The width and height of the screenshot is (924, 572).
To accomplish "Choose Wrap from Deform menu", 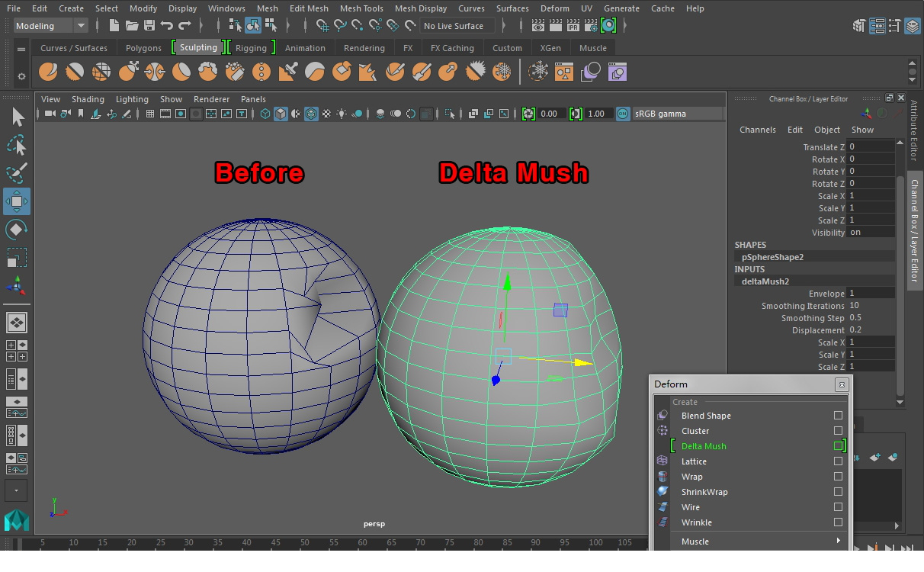I will (x=692, y=477).
